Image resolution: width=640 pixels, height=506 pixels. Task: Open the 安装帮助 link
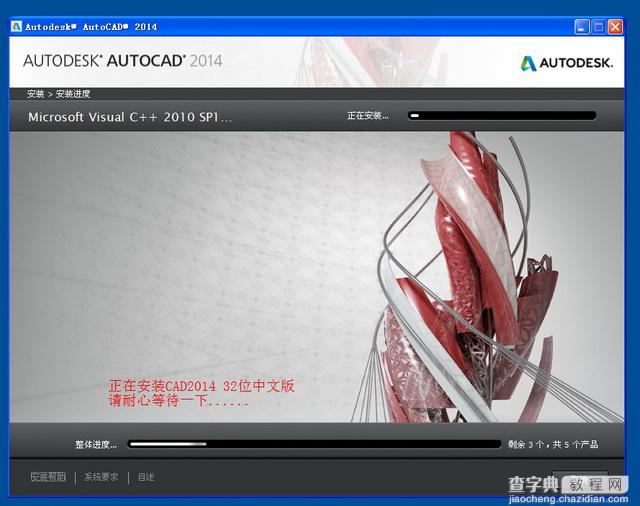pyautogui.click(x=48, y=477)
